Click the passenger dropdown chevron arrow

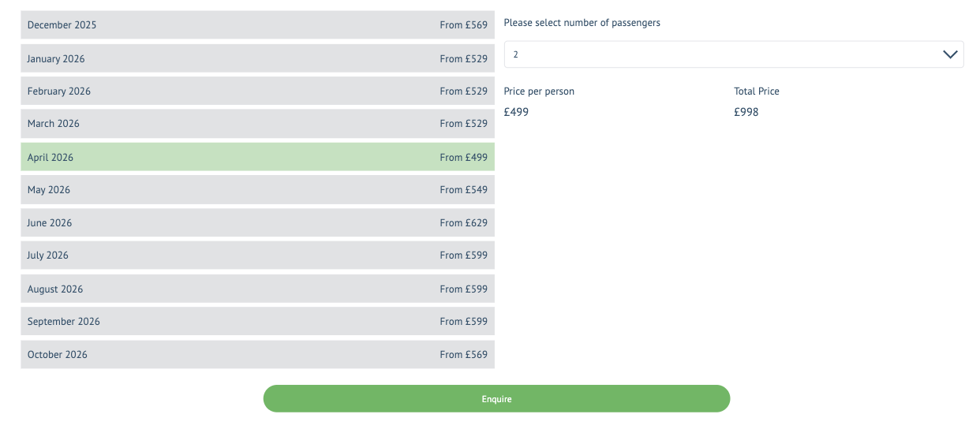[x=949, y=54]
